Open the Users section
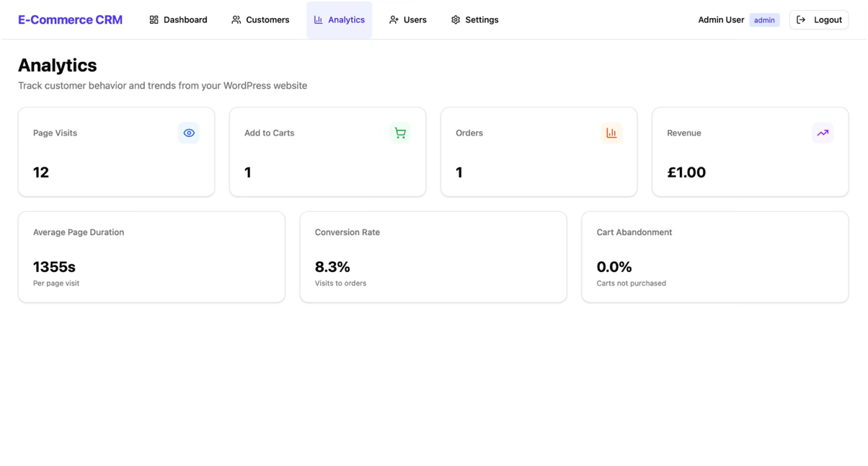This screenshot has width=868, height=466. point(408,19)
